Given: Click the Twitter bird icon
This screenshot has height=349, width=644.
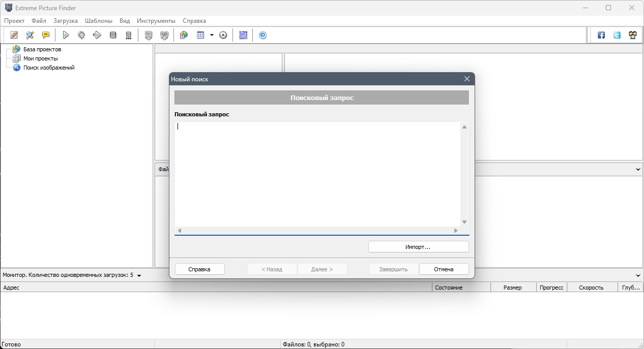Looking at the screenshot, I should (617, 35).
